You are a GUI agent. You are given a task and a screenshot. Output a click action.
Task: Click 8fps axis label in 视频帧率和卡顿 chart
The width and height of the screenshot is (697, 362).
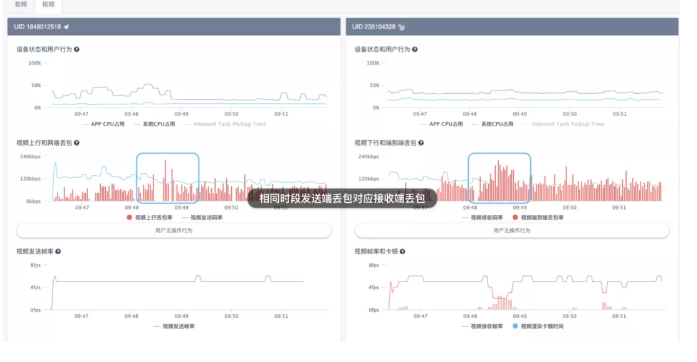[x=374, y=265]
